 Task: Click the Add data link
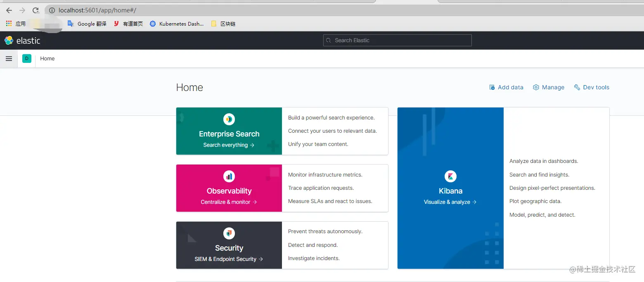click(x=506, y=87)
